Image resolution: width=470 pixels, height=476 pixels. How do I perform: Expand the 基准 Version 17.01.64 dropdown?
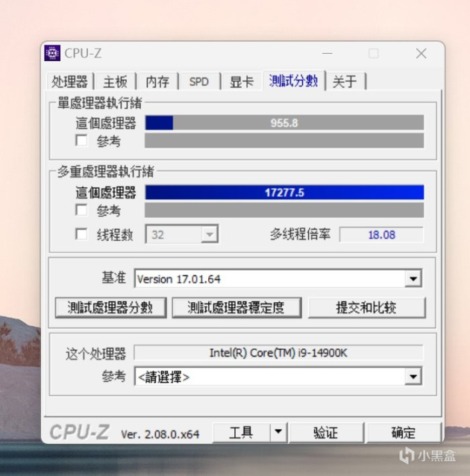(278, 279)
